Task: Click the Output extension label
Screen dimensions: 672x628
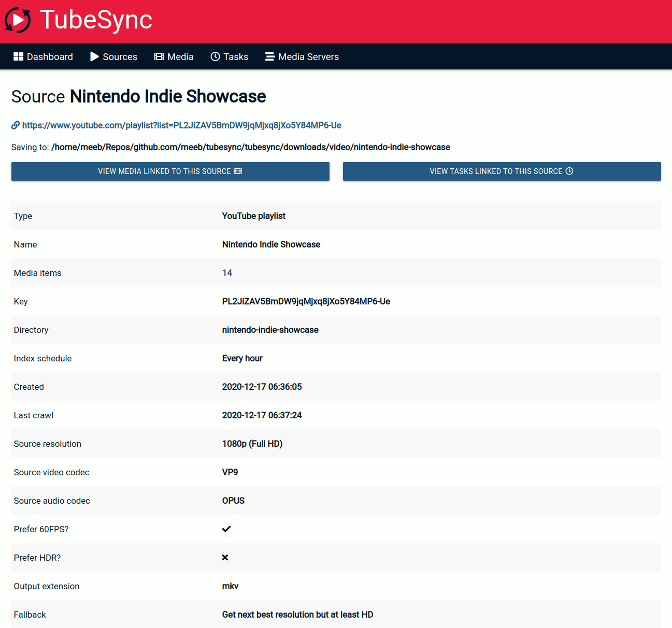Action: 47,586
